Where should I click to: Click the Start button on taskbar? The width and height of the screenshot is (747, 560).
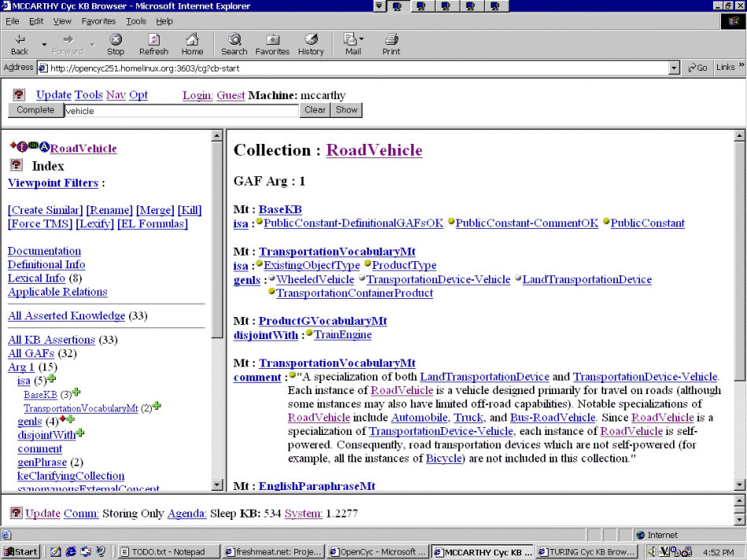pyautogui.click(x=21, y=551)
